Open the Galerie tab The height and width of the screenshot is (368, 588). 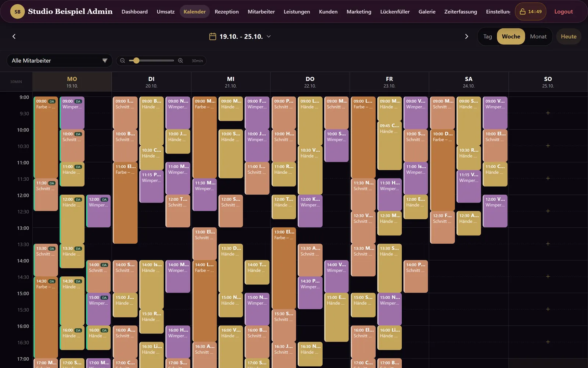(x=427, y=12)
